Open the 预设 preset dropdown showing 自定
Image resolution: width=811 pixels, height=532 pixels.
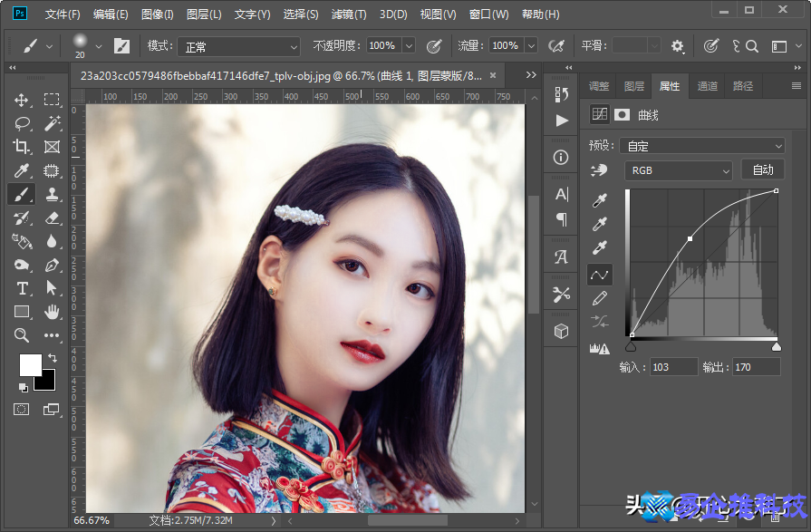click(702, 146)
